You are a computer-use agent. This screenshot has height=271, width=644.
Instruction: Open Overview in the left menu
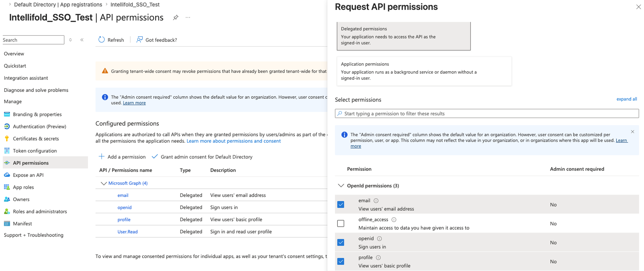point(14,54)
